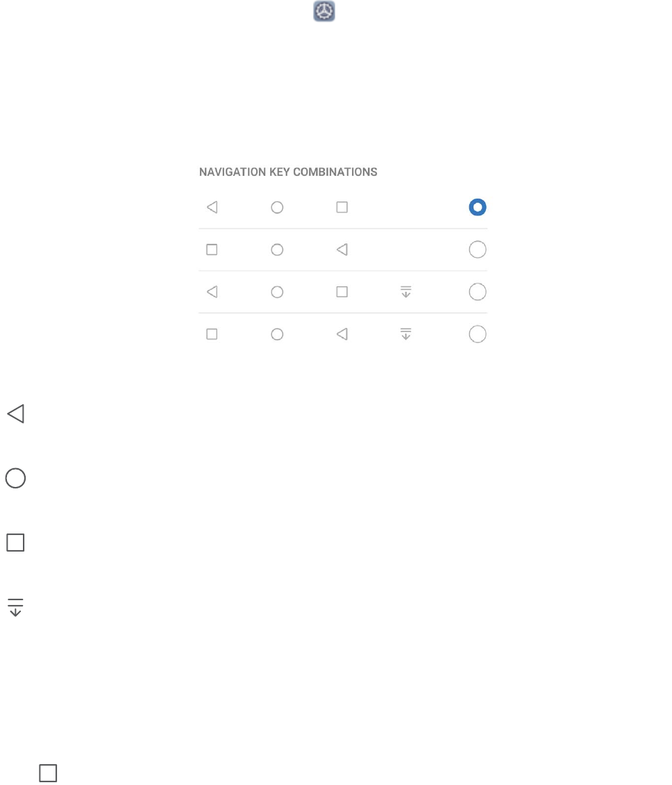Click Back triangle in the Recent-first four-key row
Screen dimensions: 672x785
342,335
